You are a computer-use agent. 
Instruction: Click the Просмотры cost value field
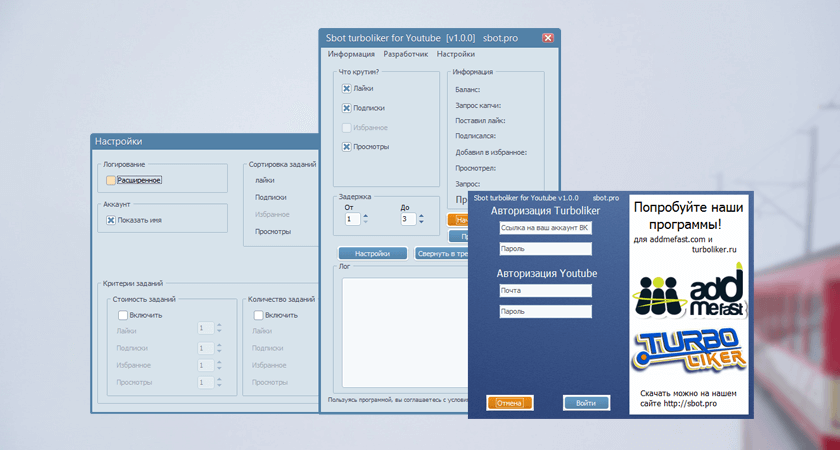point(206,382)
